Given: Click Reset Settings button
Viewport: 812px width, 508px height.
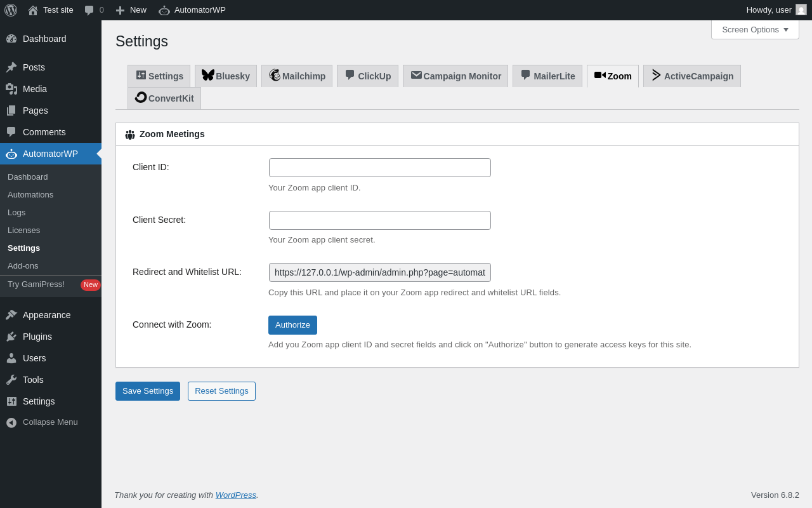Looking at the screenshot, I should pos(221,391).
